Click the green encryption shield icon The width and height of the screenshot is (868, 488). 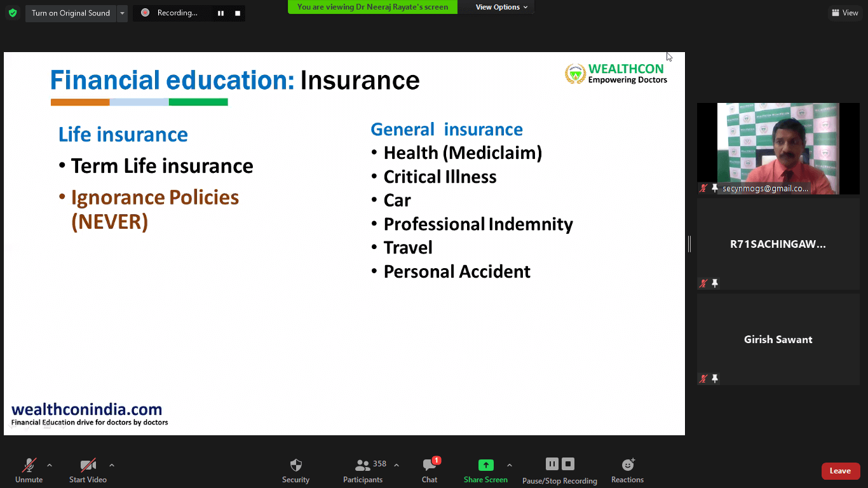coord(13,13)
